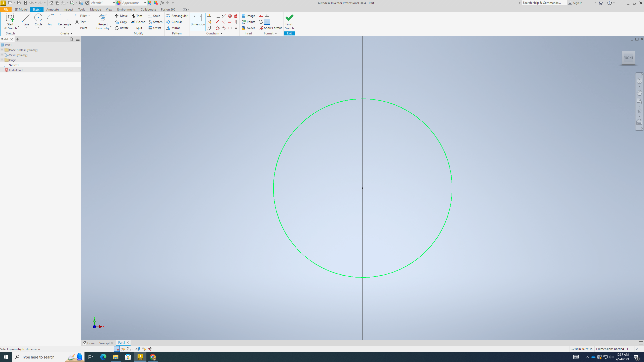Expand Model States node in browser
This screenshot has height=362, width=644.
(2, 50)
